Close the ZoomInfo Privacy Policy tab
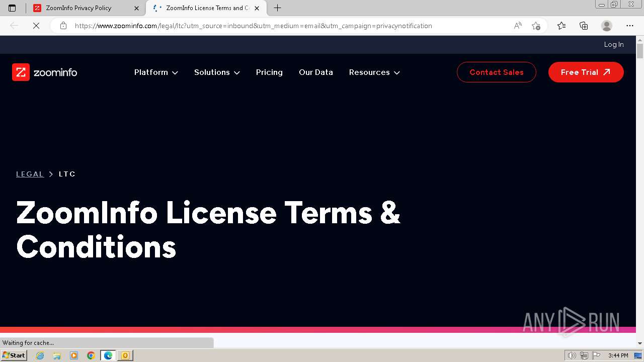Image resolution: width=644 pixels, height=362 pixels. coord(136,8)
